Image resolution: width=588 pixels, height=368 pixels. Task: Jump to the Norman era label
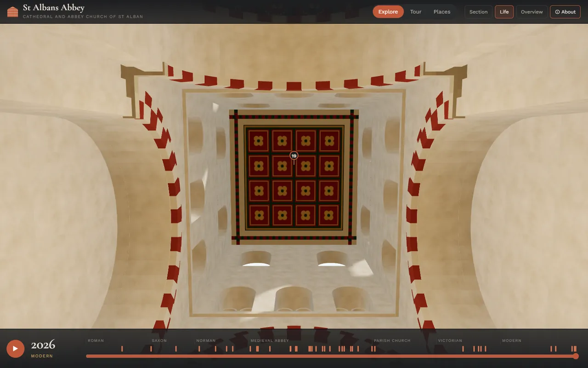click(206, 341)
